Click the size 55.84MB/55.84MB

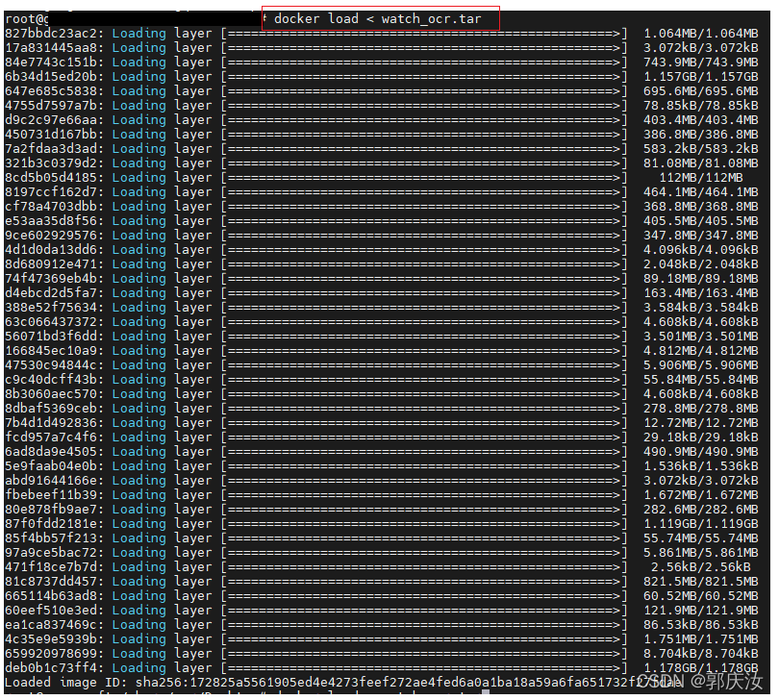click(701, 379)
